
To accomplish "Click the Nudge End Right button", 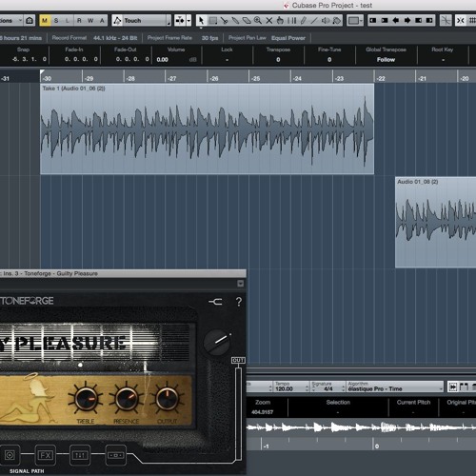I will tap(429, 21).
